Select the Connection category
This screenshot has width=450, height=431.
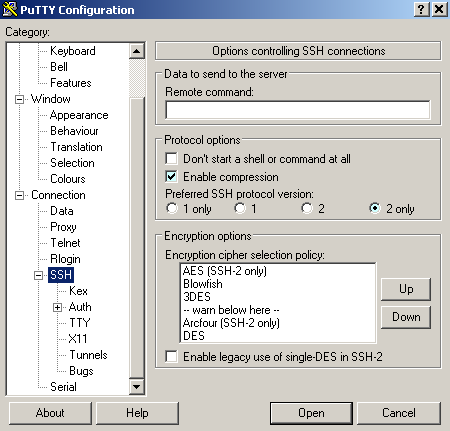pyautogui.click(x=58, y=195)
